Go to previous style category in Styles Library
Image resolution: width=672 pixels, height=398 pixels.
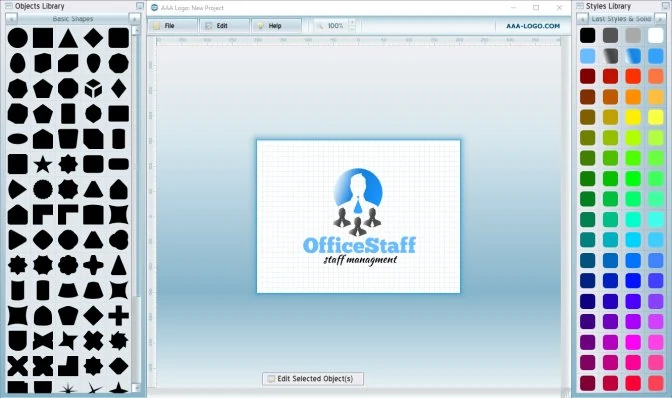point(582,19)
